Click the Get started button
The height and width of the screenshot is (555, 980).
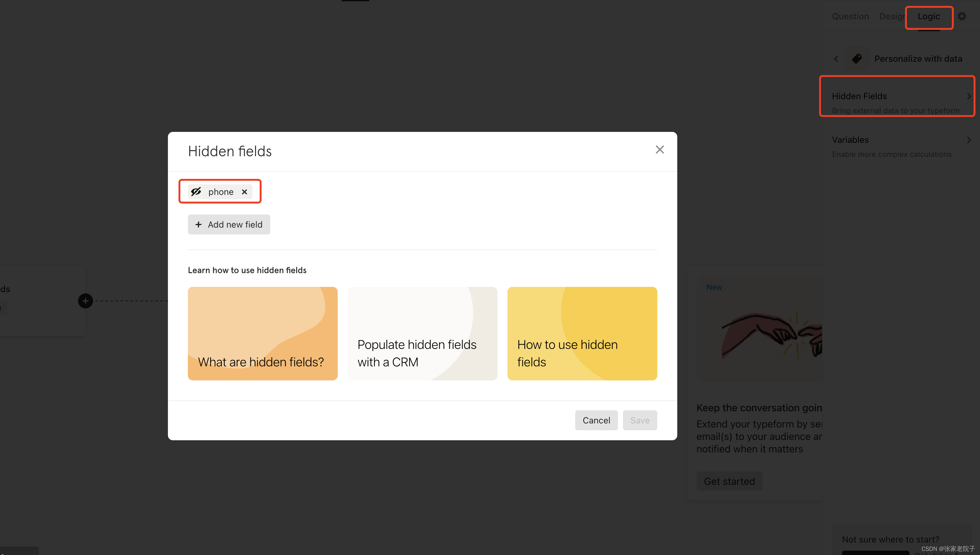(729, 481)
